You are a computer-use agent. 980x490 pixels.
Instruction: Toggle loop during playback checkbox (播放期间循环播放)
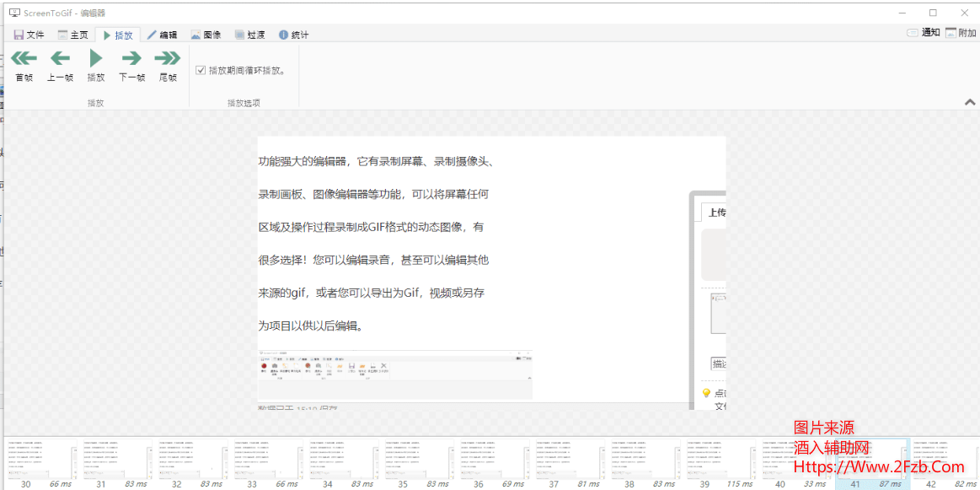click(201, 71)
